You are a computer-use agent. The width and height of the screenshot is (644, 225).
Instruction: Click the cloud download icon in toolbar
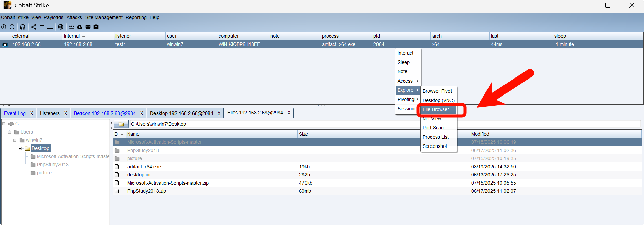(x=80, y=27)
